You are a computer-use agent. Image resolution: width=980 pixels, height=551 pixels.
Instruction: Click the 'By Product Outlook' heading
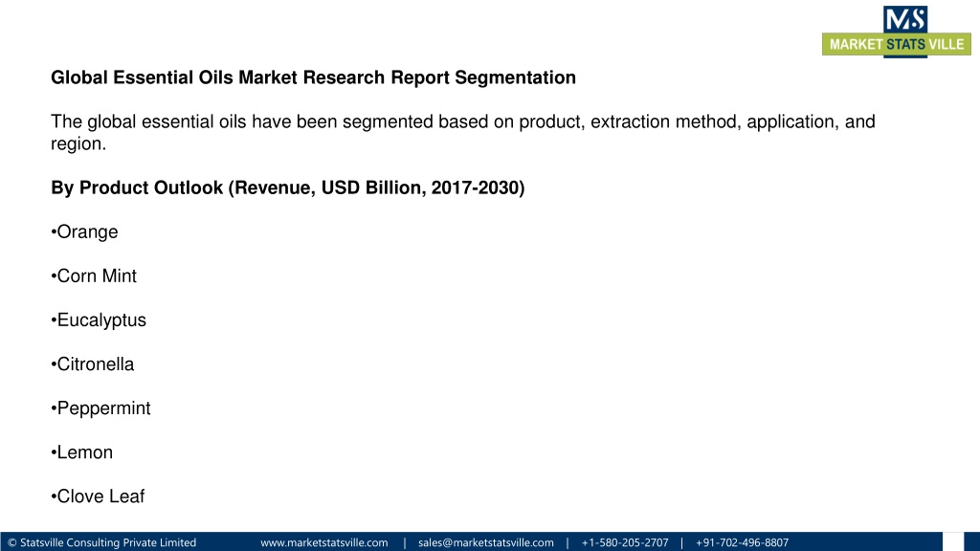coord(287,187)
